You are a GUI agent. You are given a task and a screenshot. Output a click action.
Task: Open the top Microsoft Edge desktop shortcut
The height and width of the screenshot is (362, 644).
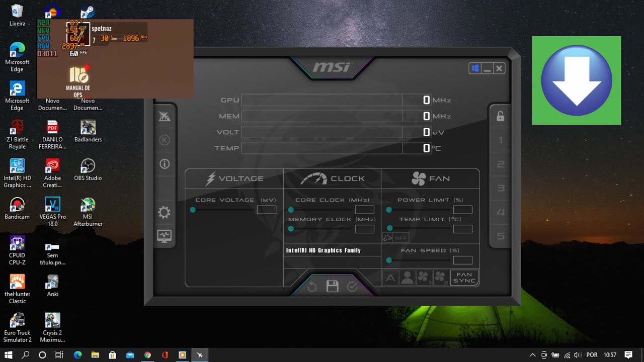coord(17,57)
